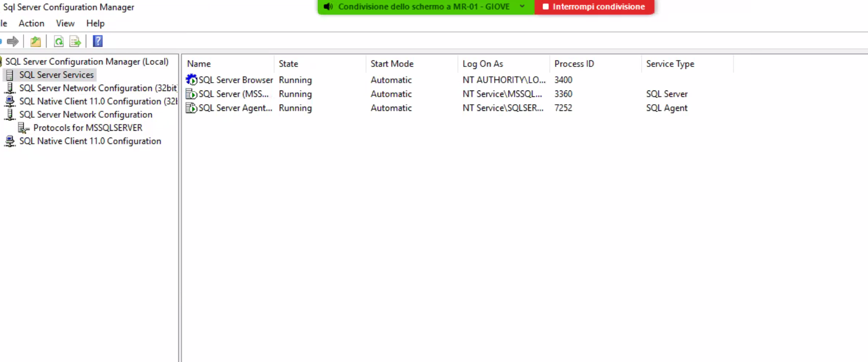Viewport: 868px width, 362px height.
Task: Expand the screen sharing dropdown chevron
Action: (522, 6)
